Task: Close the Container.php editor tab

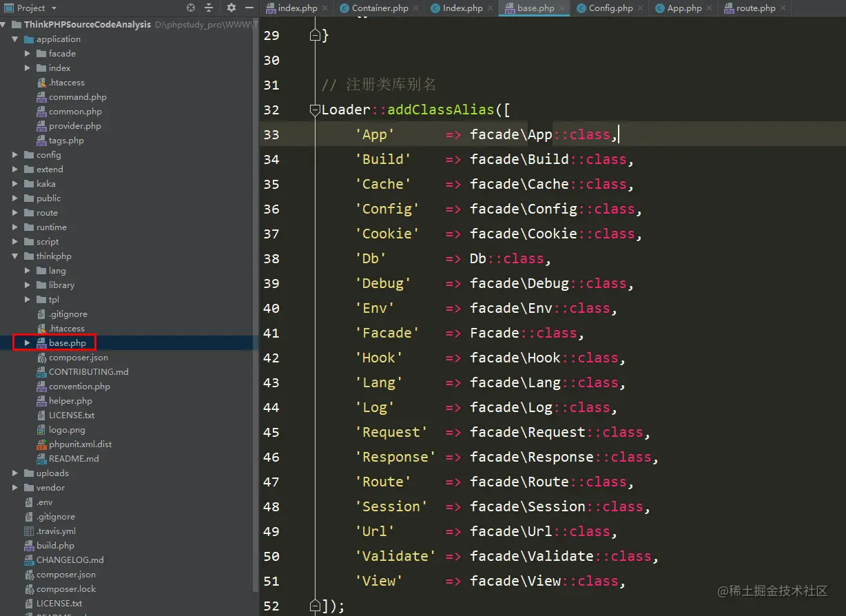Action: (415, 8)
